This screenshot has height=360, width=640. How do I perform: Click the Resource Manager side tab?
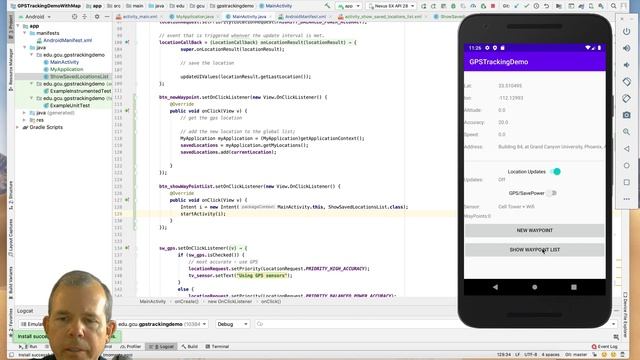point(11,69)
